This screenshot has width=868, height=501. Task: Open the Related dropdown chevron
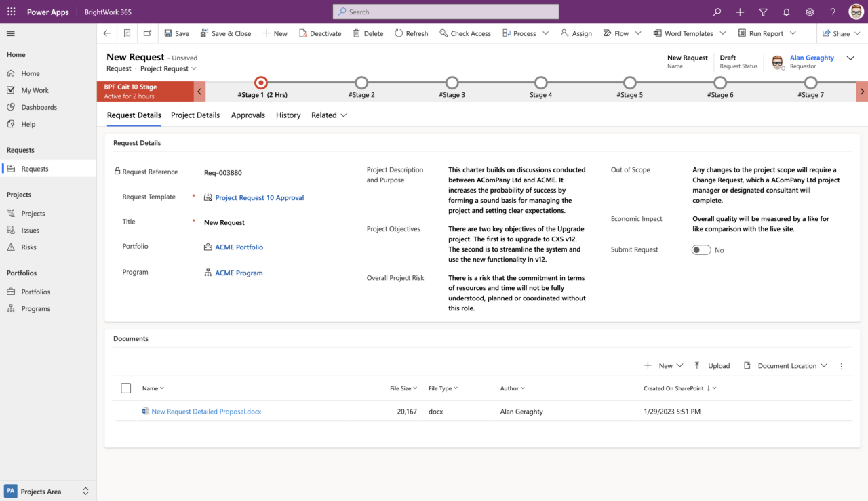[343, 115]
